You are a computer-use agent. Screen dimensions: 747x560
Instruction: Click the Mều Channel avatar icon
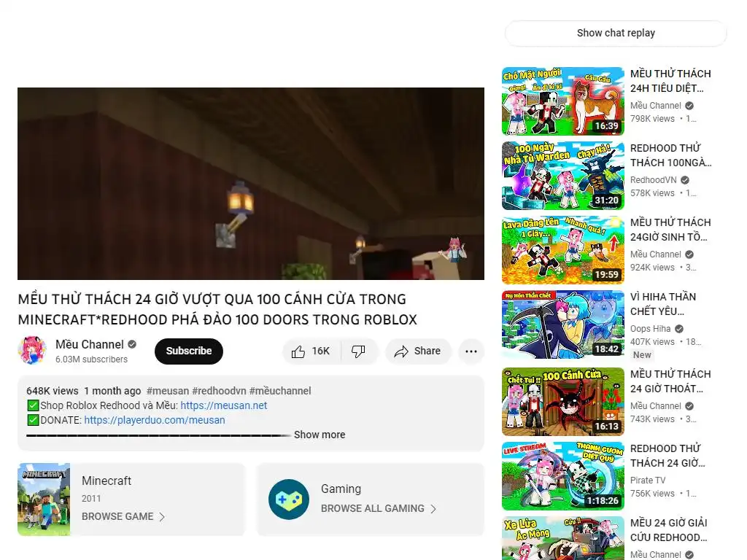click(32, 351)
